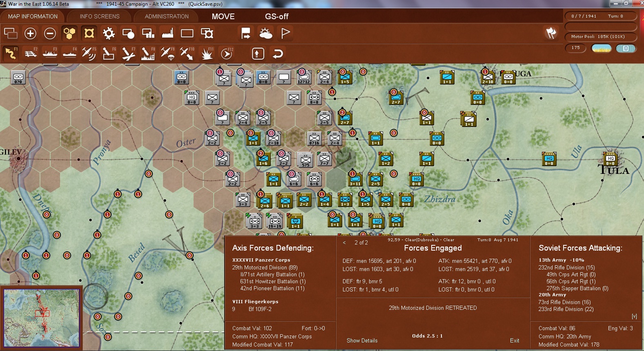
Task: Click the 20th Army heading in the attacker list
Action: click(553, 295)
